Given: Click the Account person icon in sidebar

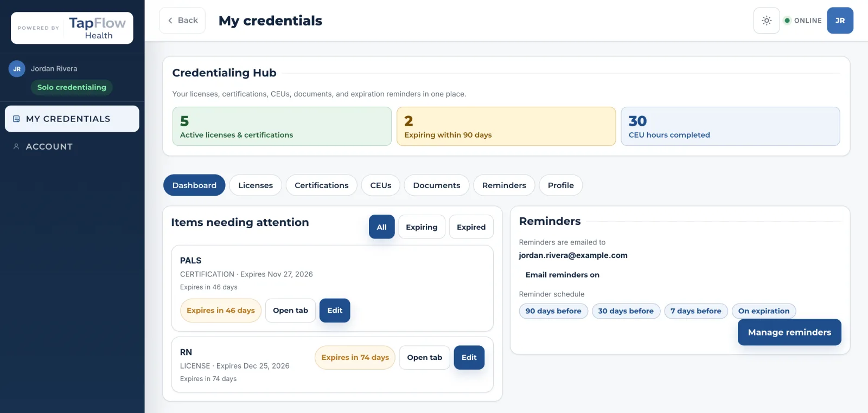Looking at the screenshot, I should pos(16,146).
